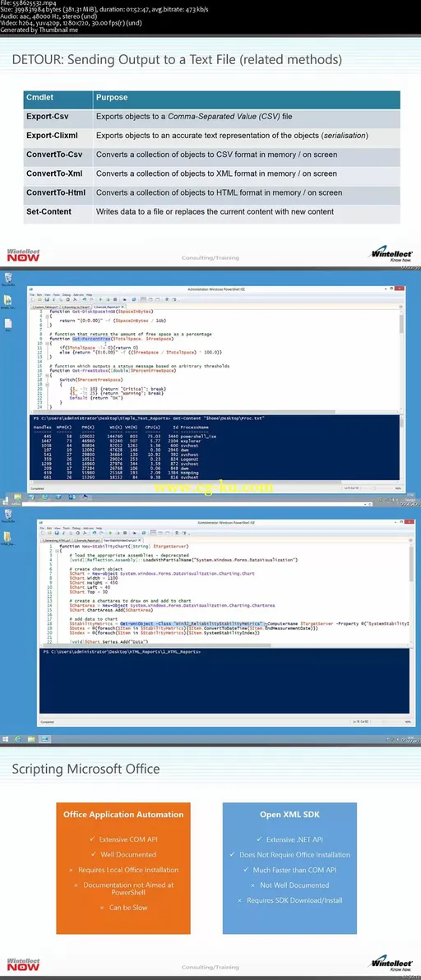The width and height of the screenshot is (421, 980).
Task: Select New-StabilityIndexChart.ps1 script tab
Action: pyautogui.click(x=120, y=541)
